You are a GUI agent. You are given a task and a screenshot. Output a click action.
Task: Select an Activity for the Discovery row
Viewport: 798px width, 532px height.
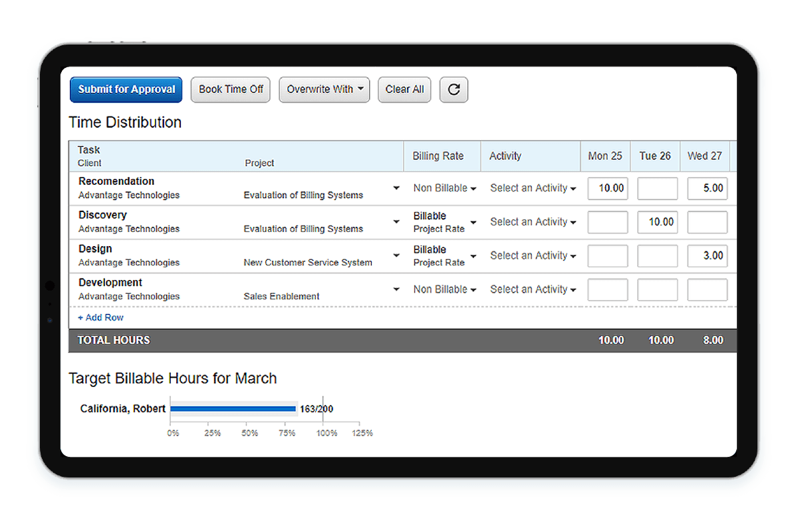click(533, 222)
